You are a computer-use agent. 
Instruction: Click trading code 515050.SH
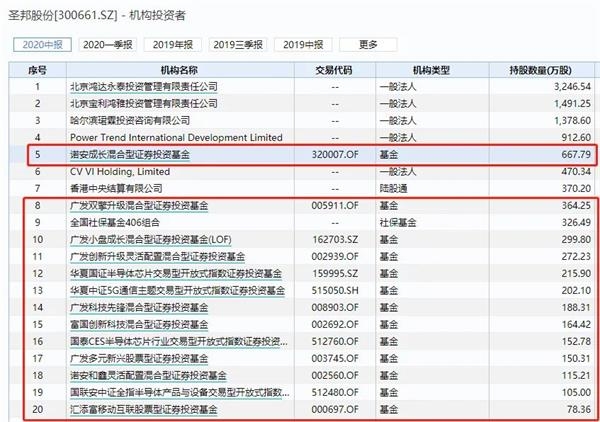[x=335, y=290]
